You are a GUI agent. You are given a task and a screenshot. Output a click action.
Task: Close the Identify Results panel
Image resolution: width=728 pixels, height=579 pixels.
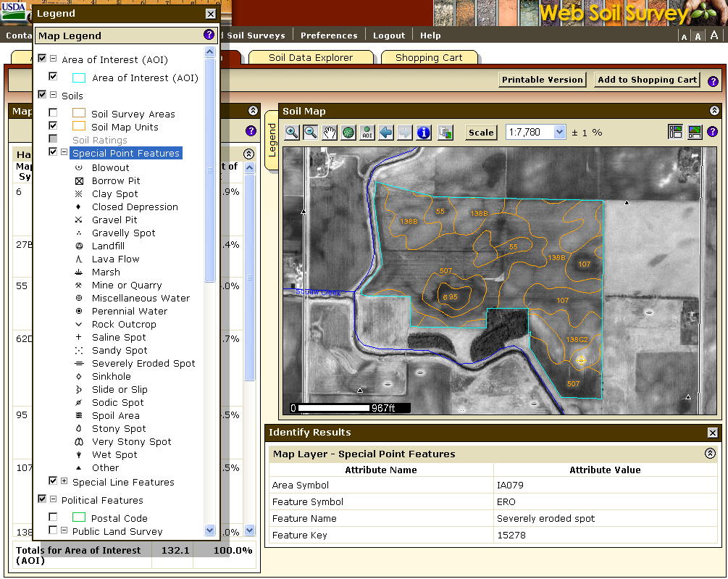(x=713, y=433)
